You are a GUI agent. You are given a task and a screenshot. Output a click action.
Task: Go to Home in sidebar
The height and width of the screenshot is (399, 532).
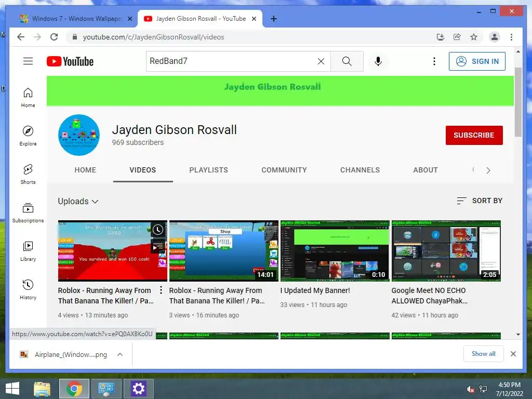(28, 98)
